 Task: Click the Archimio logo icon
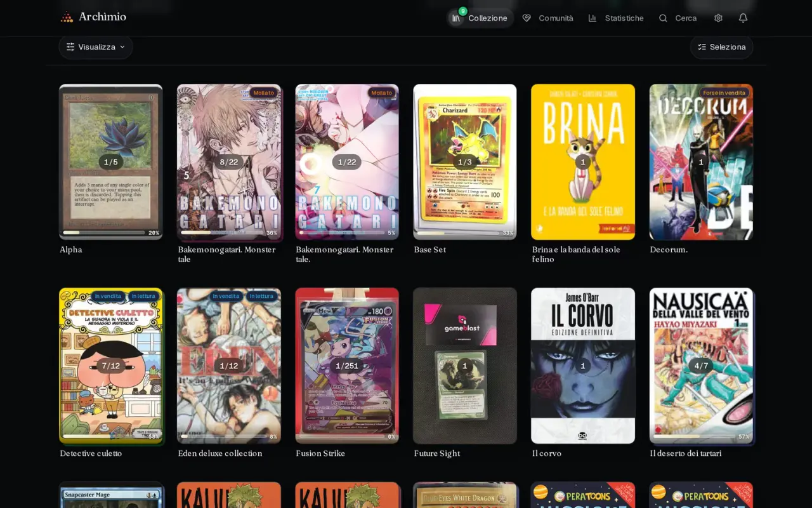[x=67, y=17]
